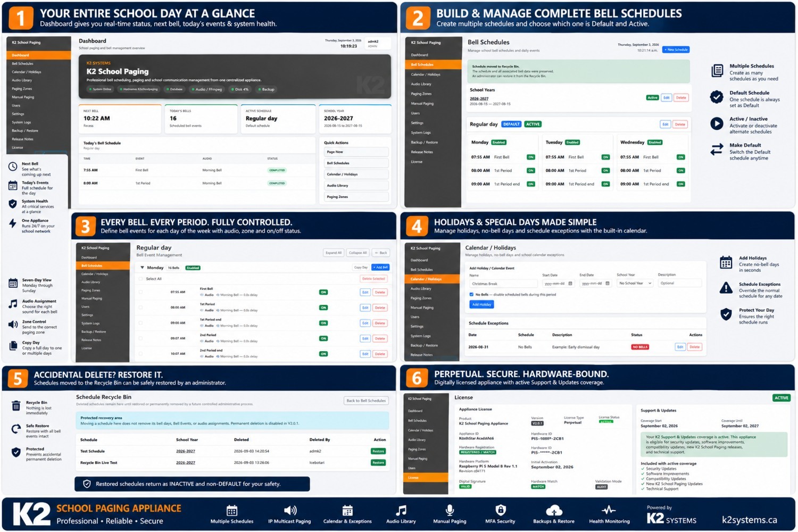Click the k2systems.ca link in the footer

click(x=750, y=520)
